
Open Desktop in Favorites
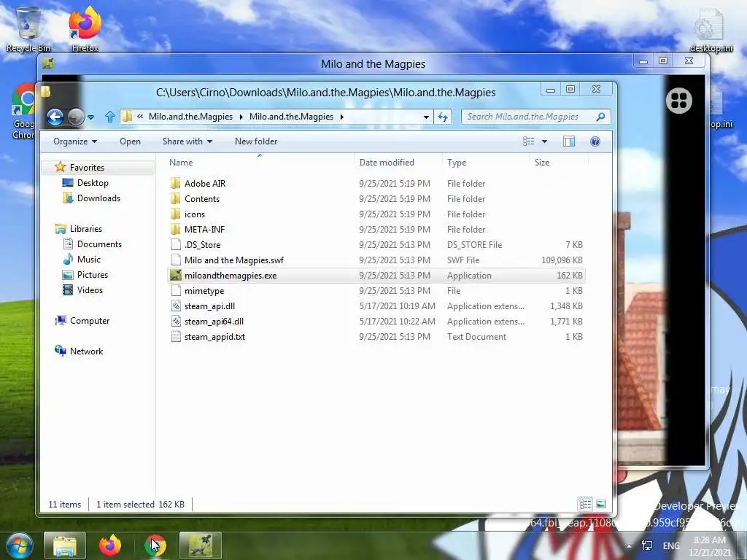93,183
